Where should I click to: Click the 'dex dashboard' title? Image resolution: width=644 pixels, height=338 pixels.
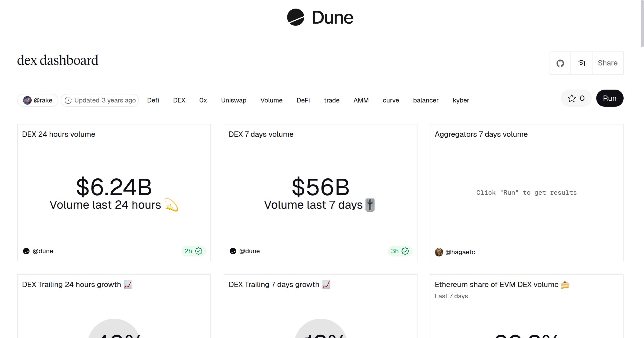[x=58, y=60]
